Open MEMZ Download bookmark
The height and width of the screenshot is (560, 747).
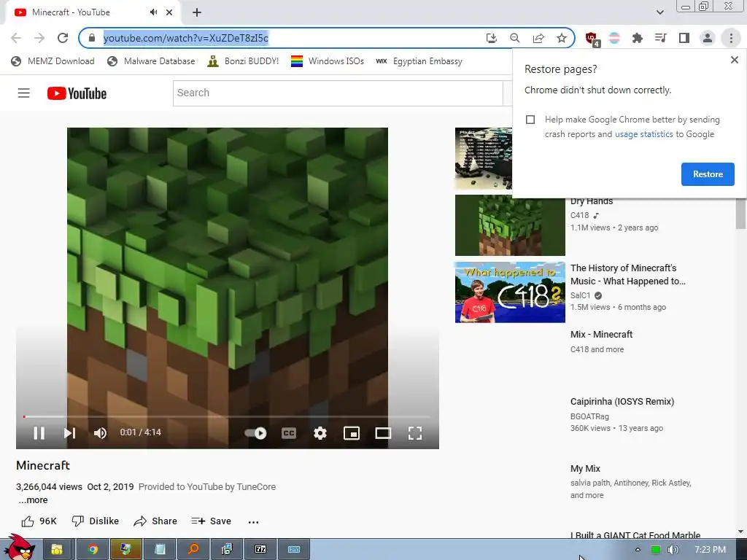(x=53, y=61)
